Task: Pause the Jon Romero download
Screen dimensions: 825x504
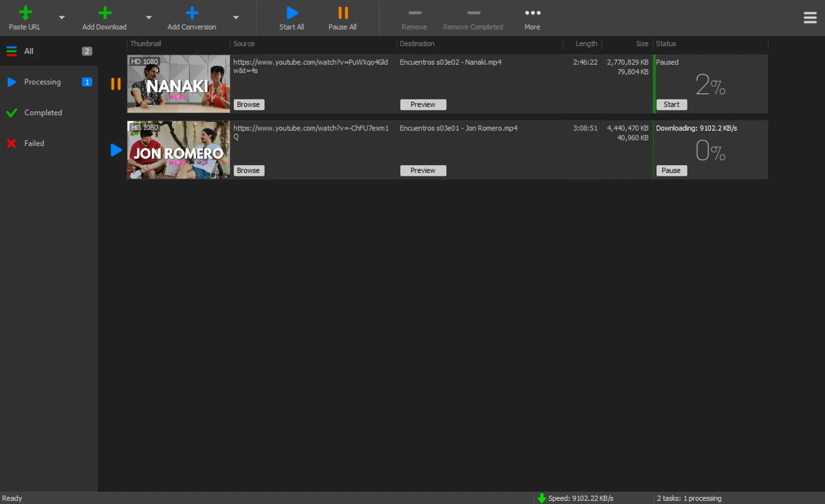Action: pyautogui.click(x=672, y=171)
